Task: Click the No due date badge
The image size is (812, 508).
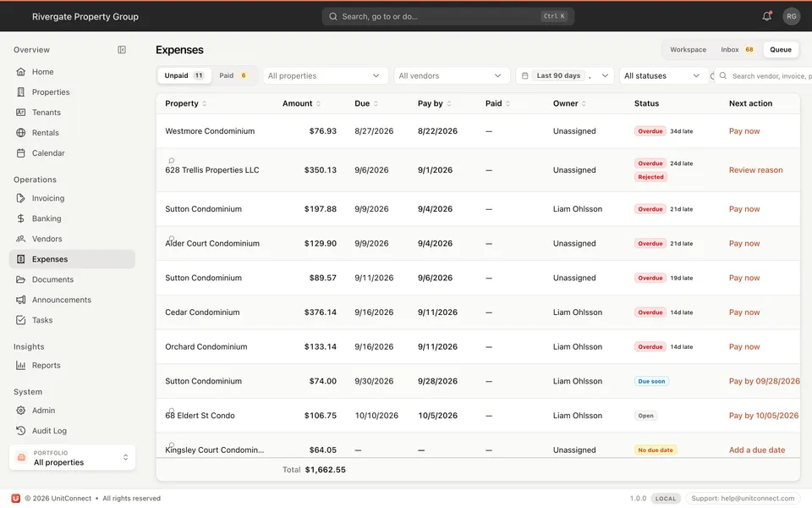Action: coord(656,450)
